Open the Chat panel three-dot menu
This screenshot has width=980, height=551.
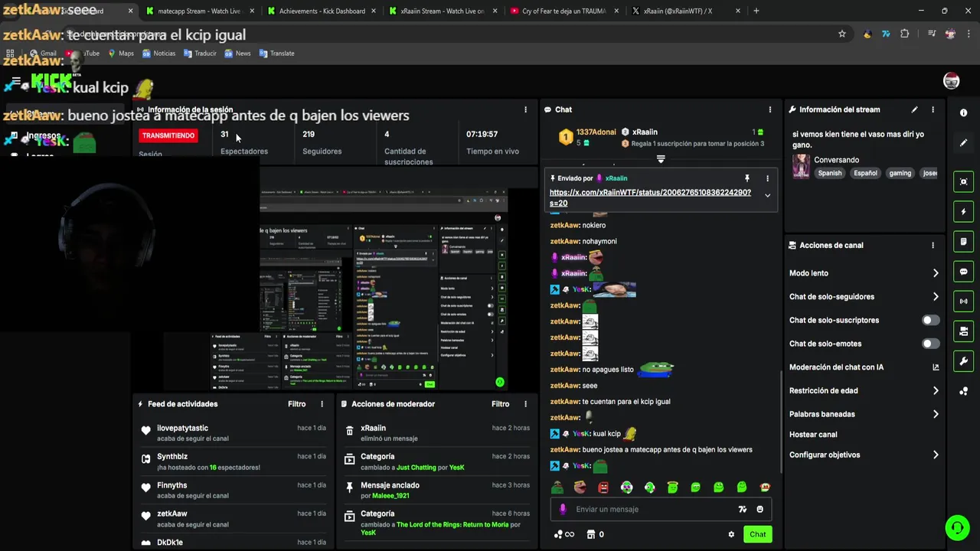point(769,109)
